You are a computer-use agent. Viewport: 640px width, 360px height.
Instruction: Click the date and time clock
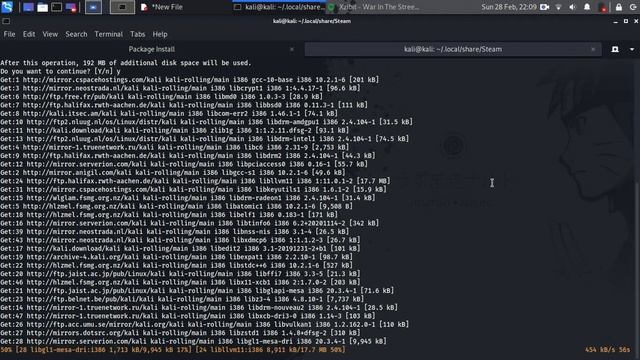509,7
